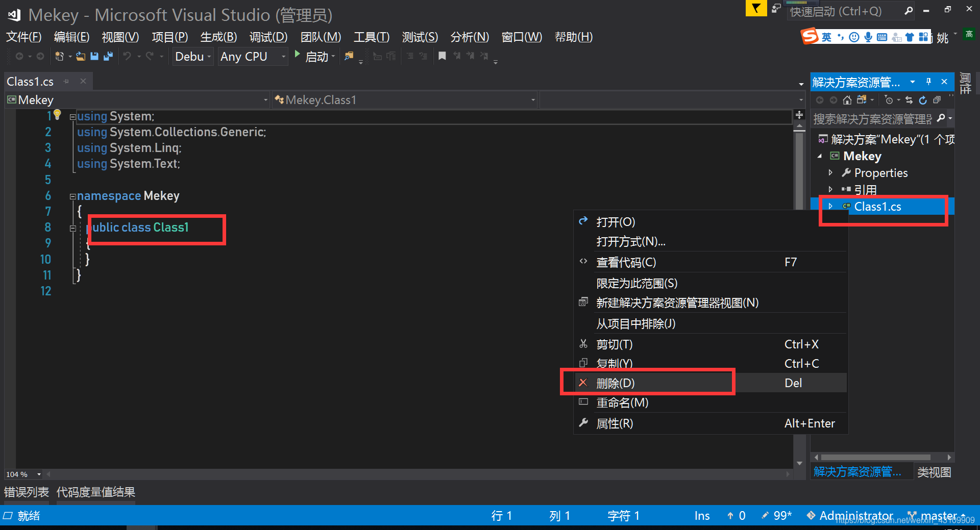Open Find in Files toolbar icon
The height and width of the screenshot is (530, 980).
click(349, 56)
